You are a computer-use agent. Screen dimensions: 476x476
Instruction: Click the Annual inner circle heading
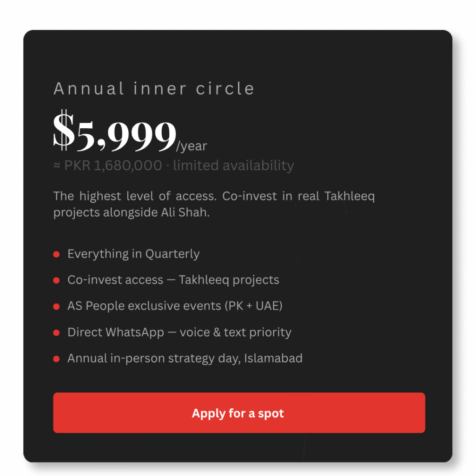tap(154, 88)
